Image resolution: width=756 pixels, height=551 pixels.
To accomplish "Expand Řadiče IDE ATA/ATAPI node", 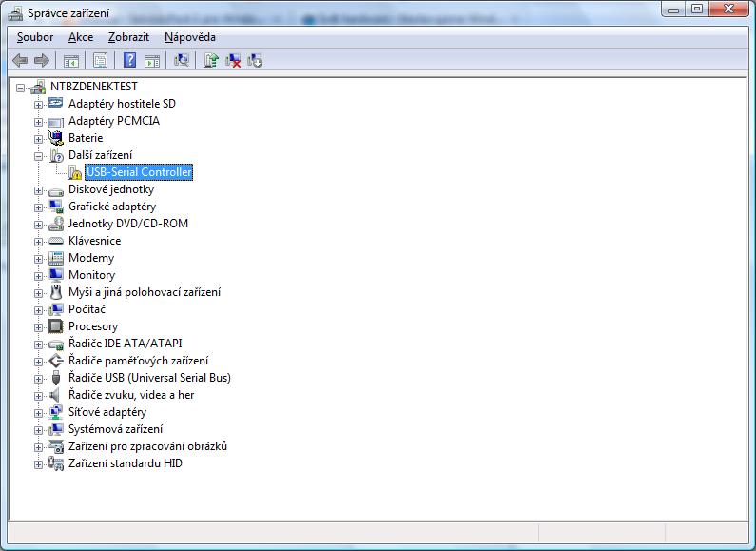I will [38, 344].
